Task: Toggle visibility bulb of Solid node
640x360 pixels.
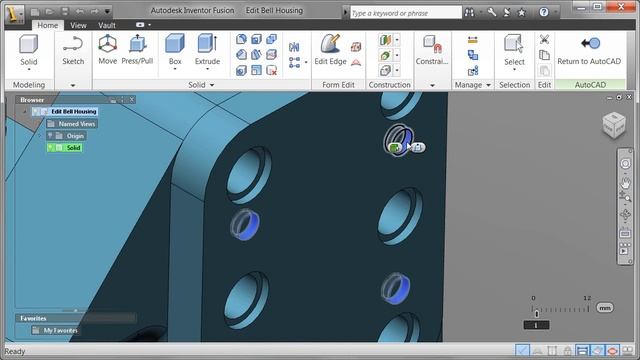Action: pyautogui.click(x=50, y=148)
